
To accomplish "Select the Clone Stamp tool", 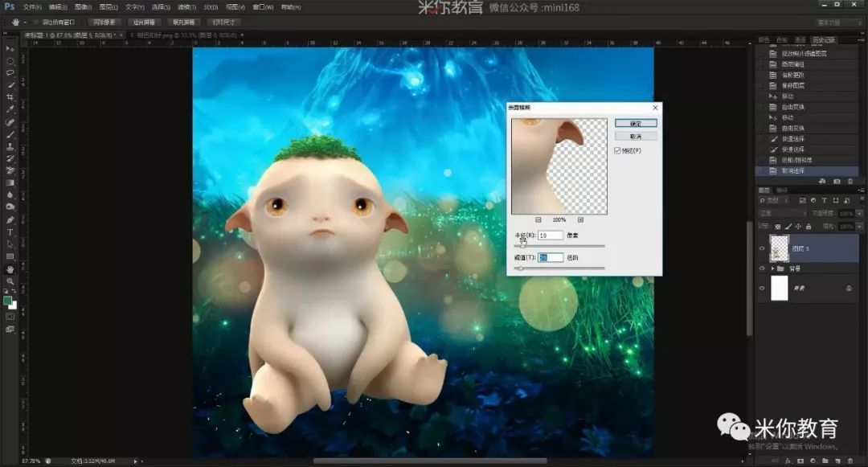I will click(x=10, y=146).
